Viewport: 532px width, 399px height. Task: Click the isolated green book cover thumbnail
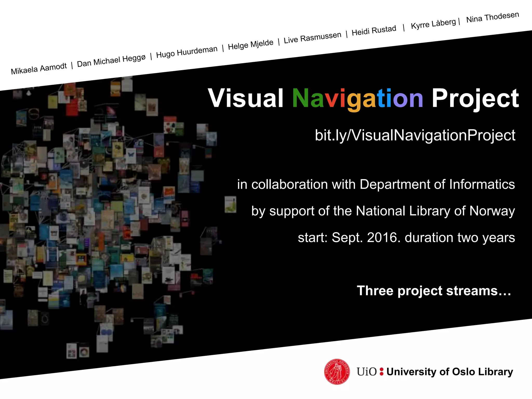230,204
